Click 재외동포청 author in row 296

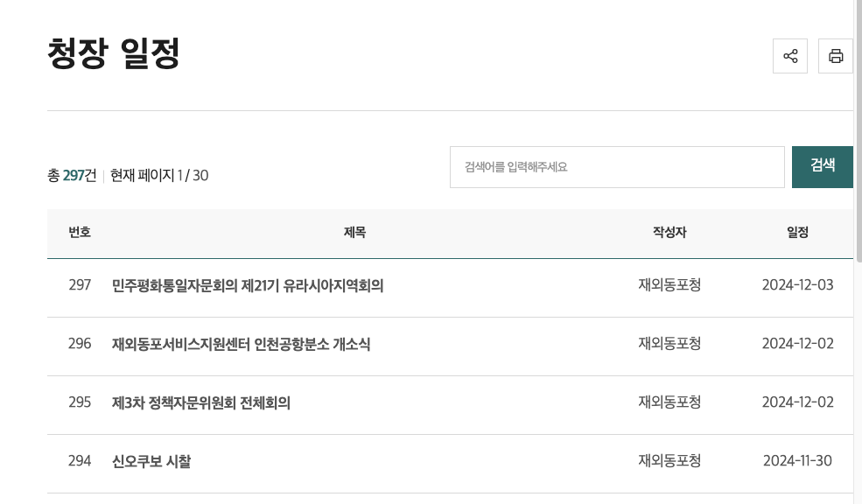[x=669, y=344]
